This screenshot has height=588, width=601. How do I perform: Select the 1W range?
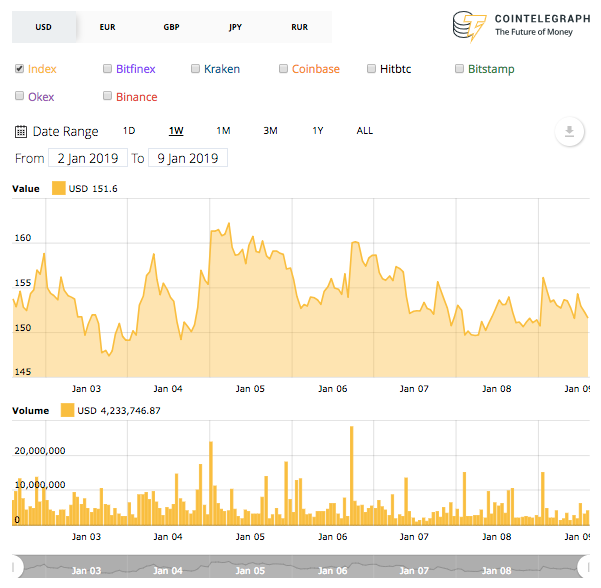[176, 131]
